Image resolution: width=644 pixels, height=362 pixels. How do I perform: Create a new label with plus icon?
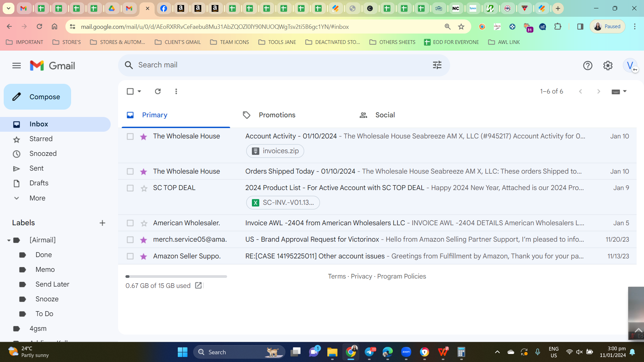(x=102, y=223)
